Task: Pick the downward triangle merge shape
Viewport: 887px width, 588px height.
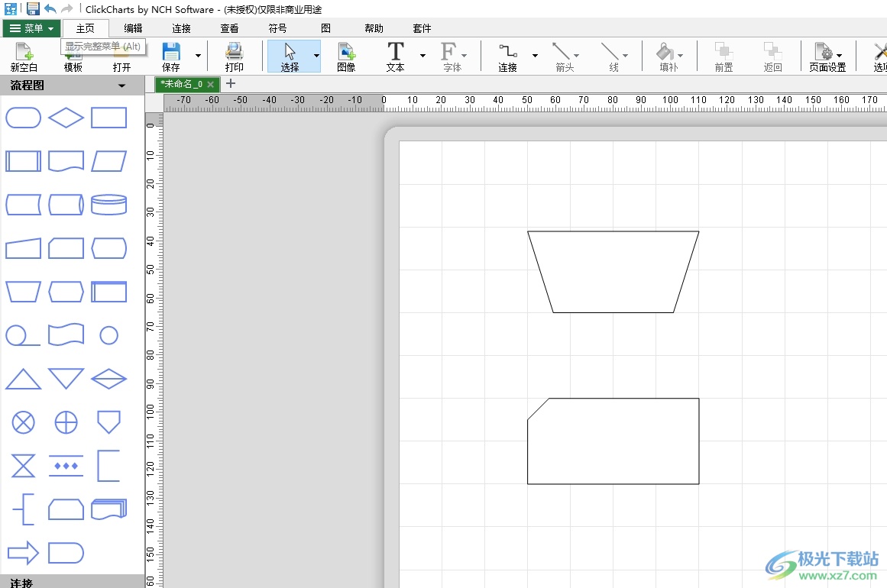Action: (66, 379)
